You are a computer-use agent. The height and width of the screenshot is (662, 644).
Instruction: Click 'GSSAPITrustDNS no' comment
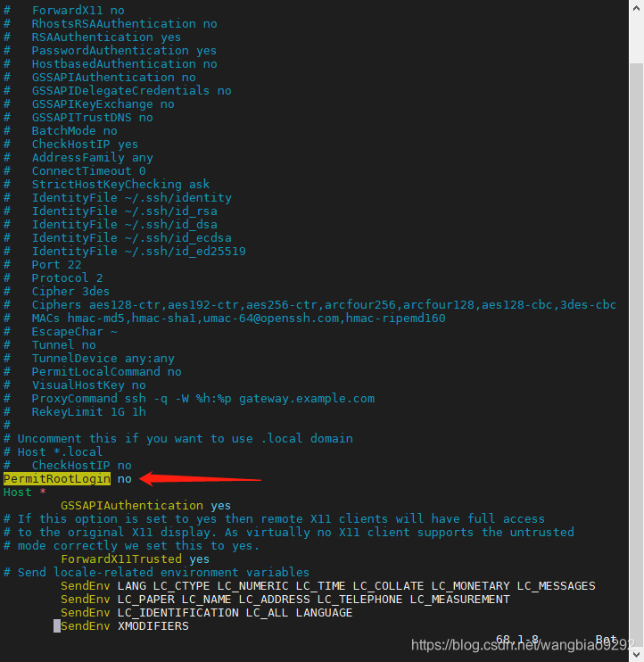tap(78, 118)
